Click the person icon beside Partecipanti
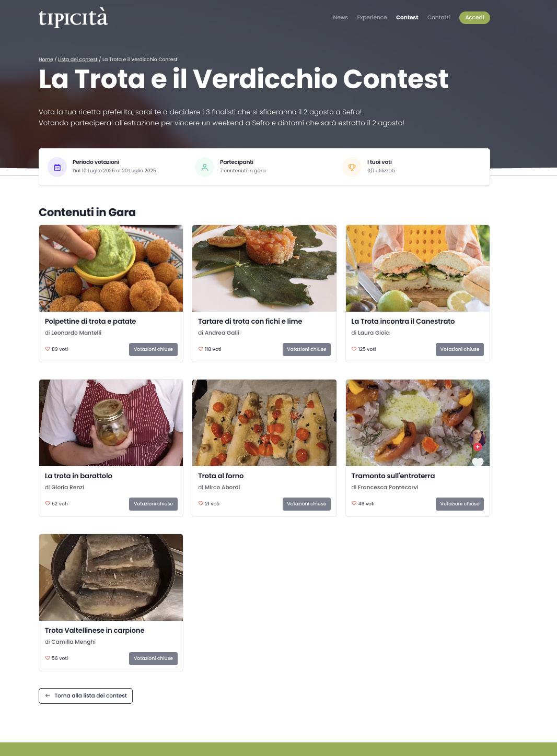The width and height of the screenshot is (557, 756). (x=204, y=168)
